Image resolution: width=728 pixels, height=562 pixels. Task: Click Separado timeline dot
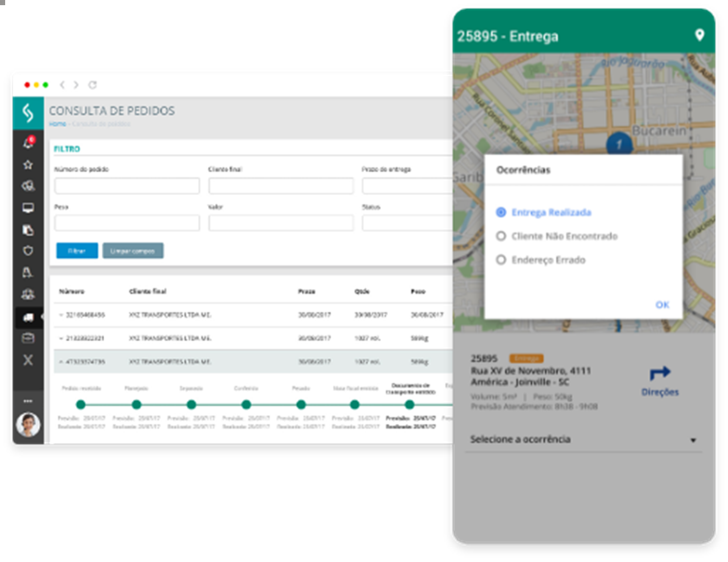pyautogui.click(x=191, y=405)
